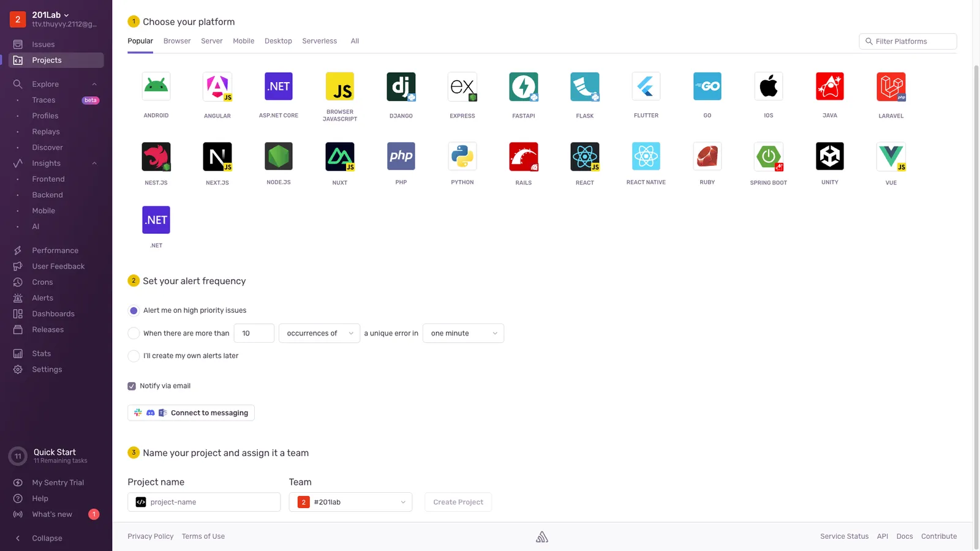Viewport: 980px width, 551px height.
Task: Pick the plain .NET platform icon
Action: click(x=156, y=220)
